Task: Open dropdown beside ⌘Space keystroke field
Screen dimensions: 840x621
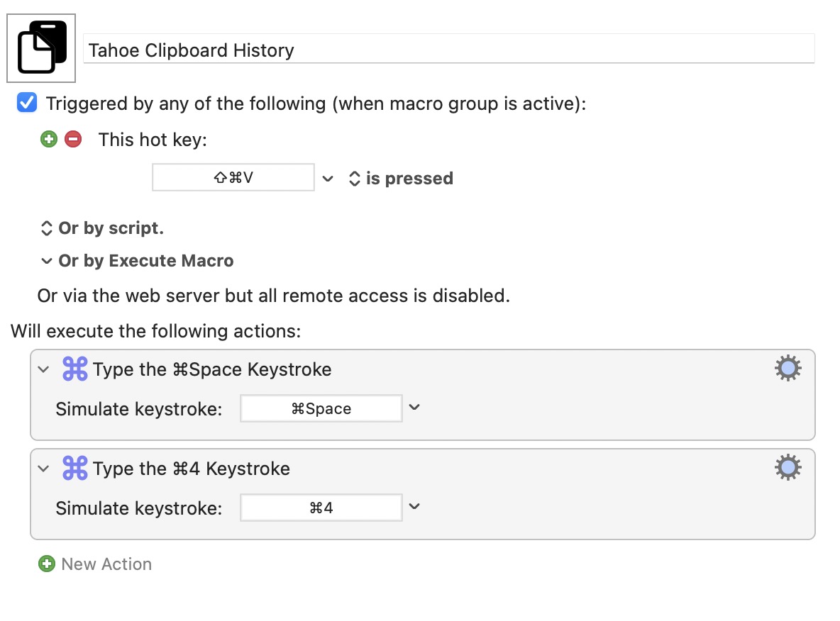Action: click(x=415, y=408)
